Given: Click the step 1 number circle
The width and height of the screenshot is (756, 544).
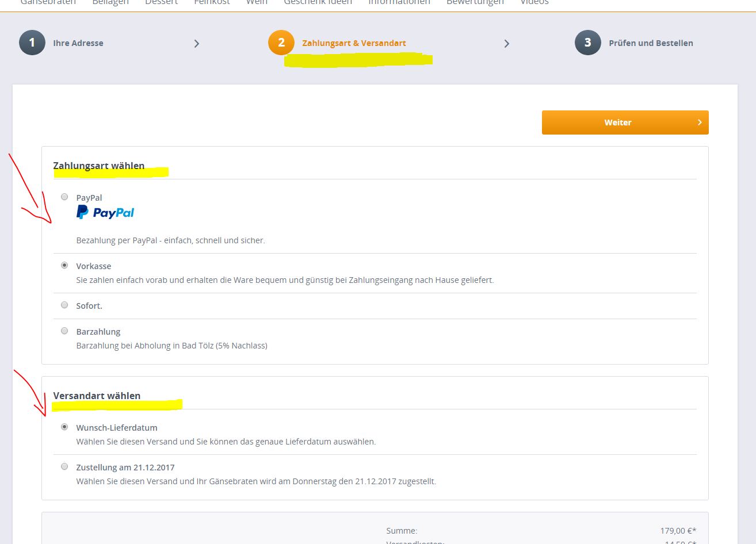Looking at the screenshot, I should point(32,43).
